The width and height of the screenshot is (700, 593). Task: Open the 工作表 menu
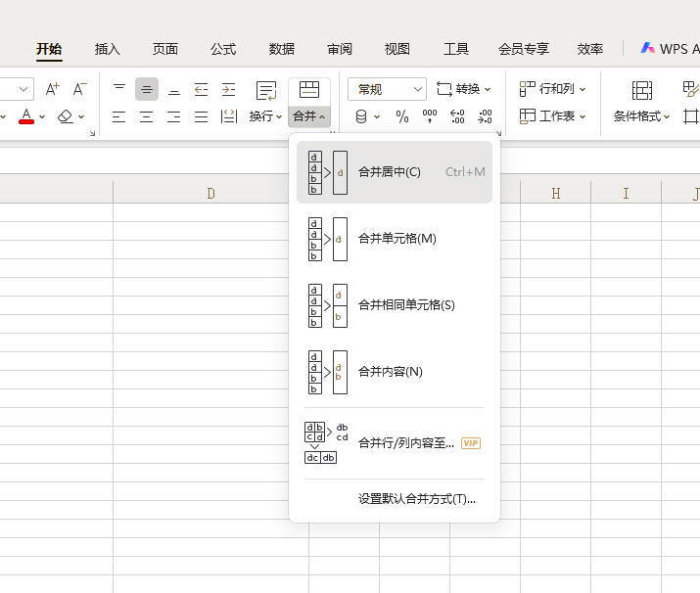tap(553, 116)
